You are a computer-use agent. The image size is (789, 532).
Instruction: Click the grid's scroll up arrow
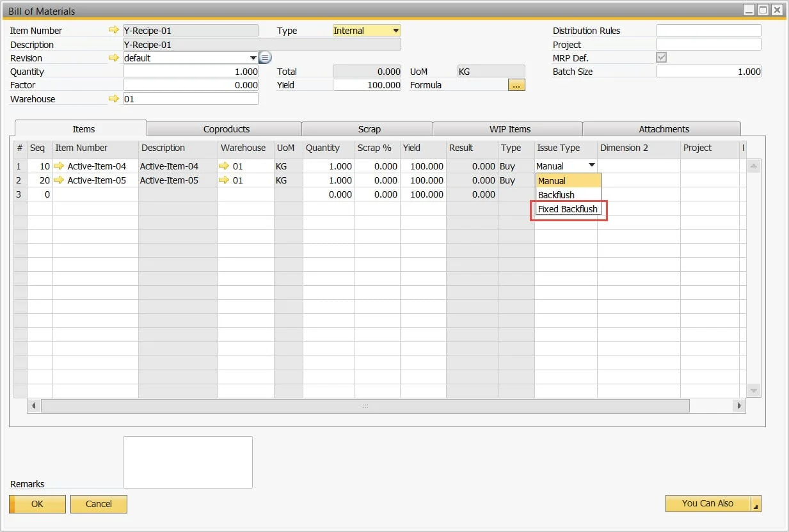pos(754,166)
